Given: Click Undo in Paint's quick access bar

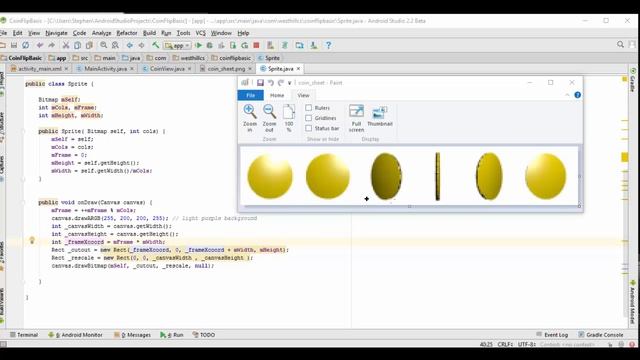Looking at the screenshot, I should tap(271, 83).
